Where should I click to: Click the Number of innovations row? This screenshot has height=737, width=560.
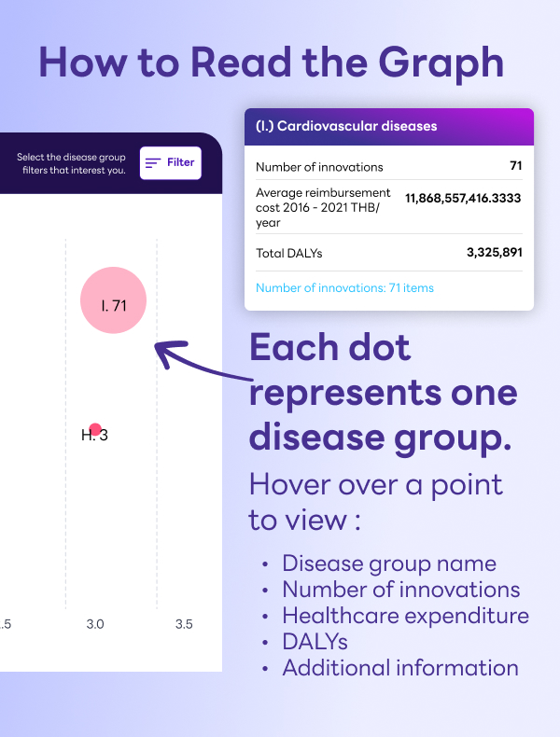(x=389, y=166)
